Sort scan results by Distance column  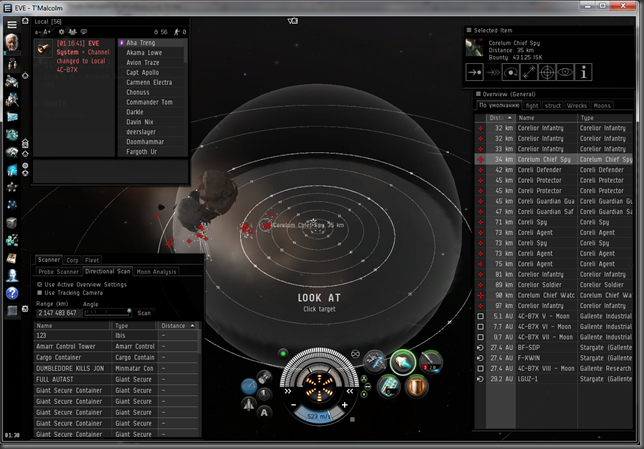(x=177, y=325)
